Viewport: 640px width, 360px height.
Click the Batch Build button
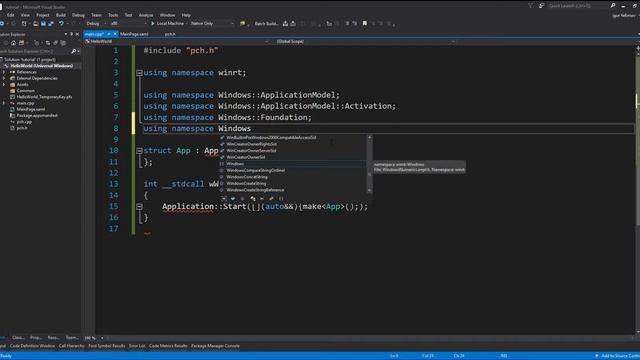pos(266,24)
